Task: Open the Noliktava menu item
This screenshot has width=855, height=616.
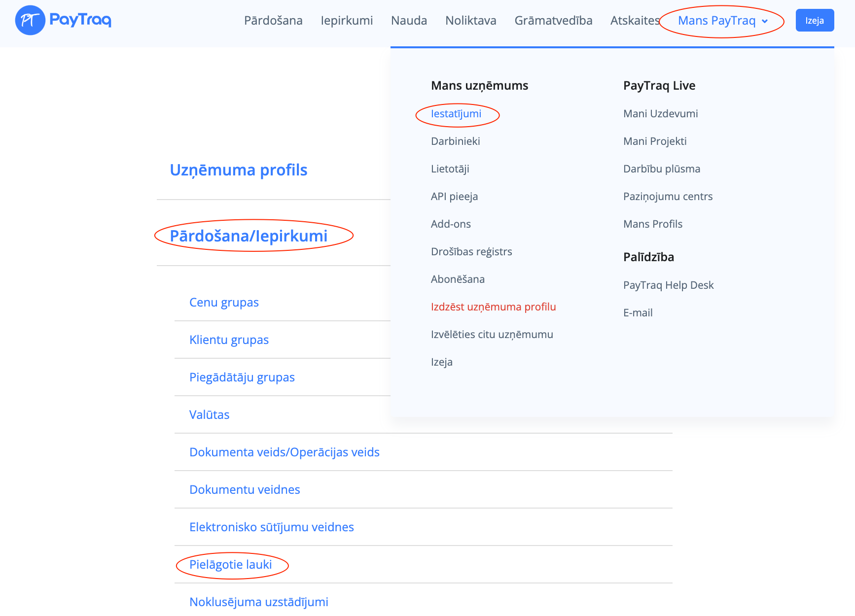Action: click(x=470, y=21)
